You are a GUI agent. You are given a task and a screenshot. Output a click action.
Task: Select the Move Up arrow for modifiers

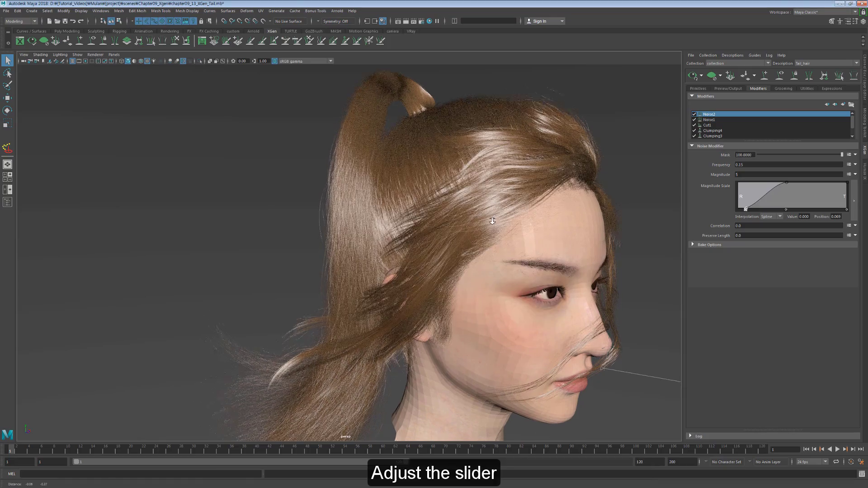pos(827,104)
